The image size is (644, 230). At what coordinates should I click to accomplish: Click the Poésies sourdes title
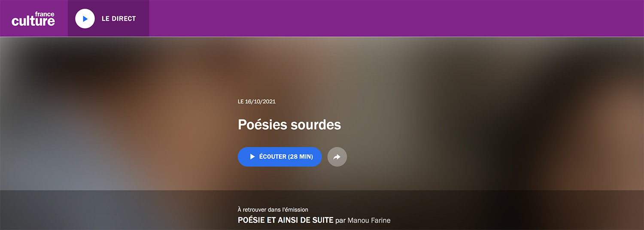(x=289, y=124)
